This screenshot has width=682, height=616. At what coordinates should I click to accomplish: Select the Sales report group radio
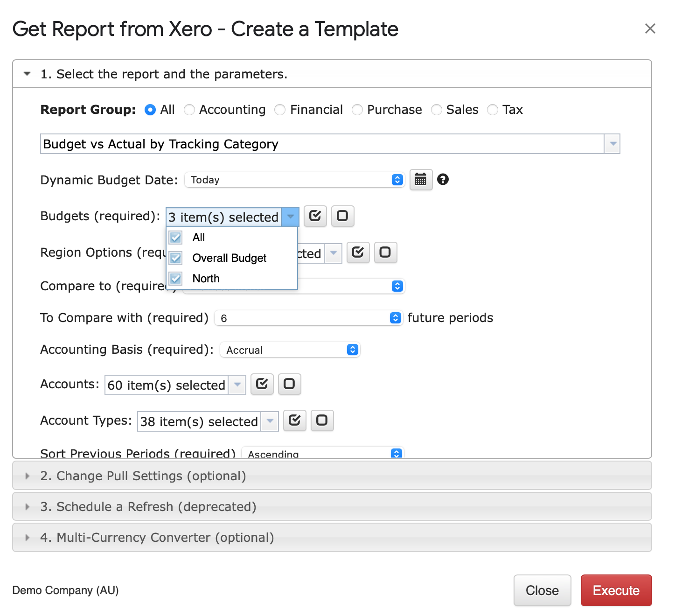pyautogui.click(x=436, y=110)
